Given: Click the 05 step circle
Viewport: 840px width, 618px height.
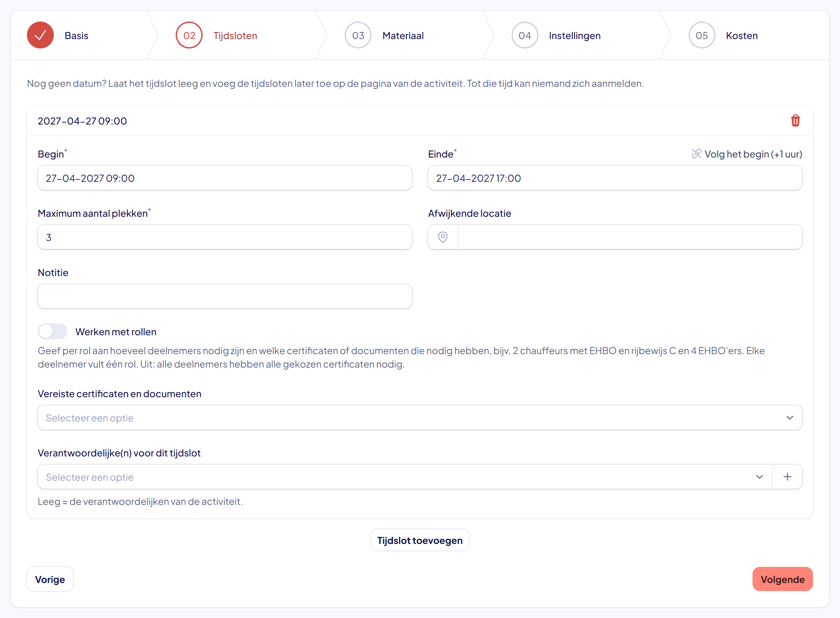Looking at the screenshot, I should [702, 35].
